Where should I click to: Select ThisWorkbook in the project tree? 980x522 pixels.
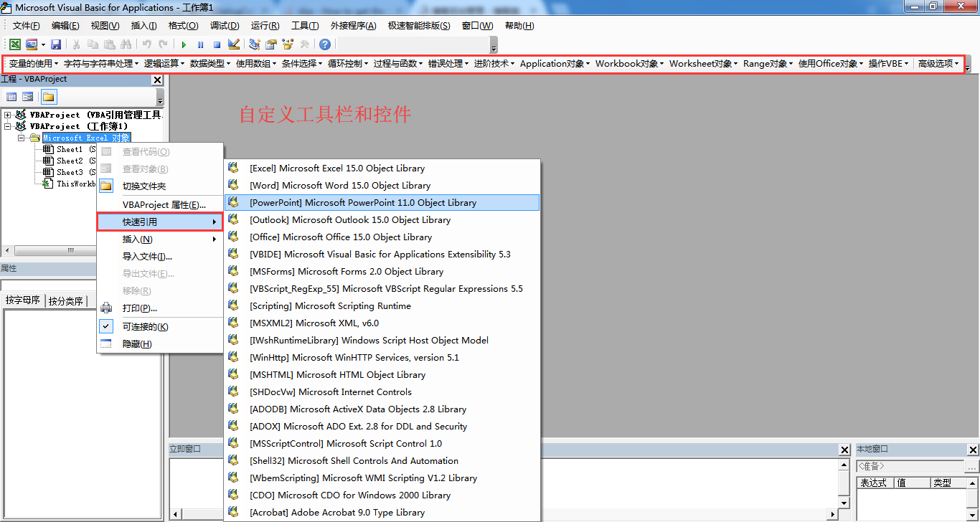pyautogui.click(x=70, y=184)
